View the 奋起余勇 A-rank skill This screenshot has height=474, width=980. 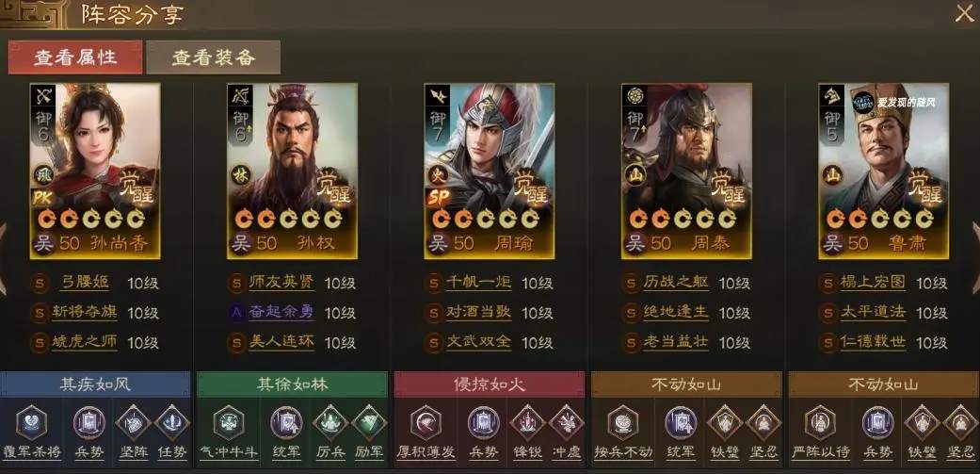tap(281, 312)
